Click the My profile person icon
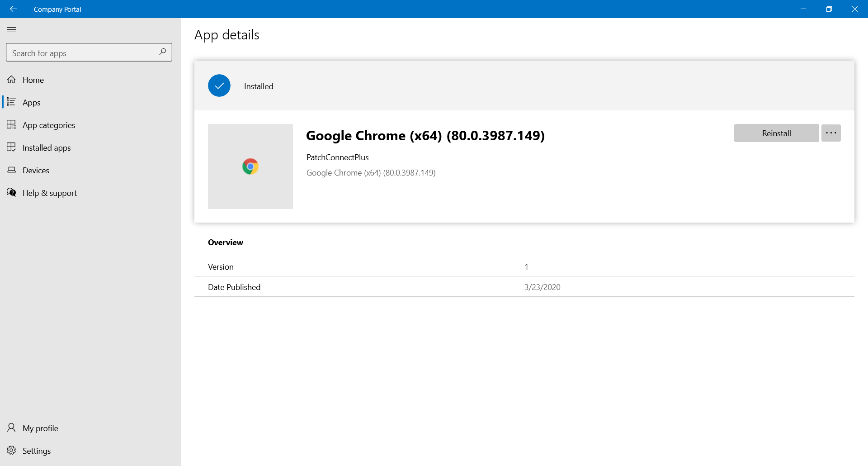Image resolution: width=868 pixels, height=466 pixels. tap(12, 428)
